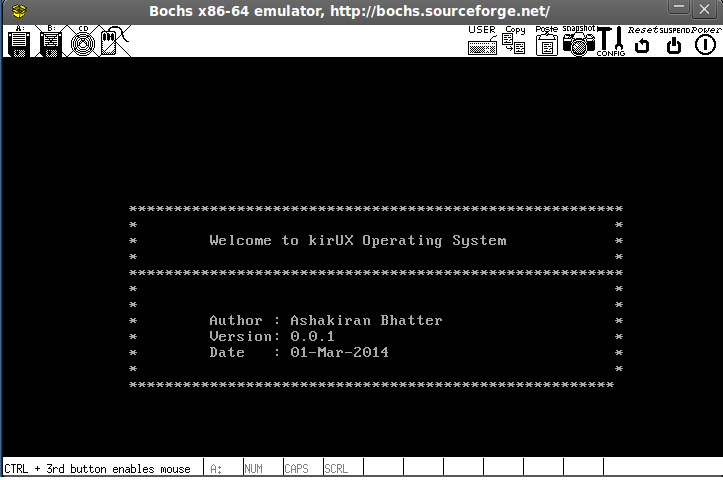
Task: Click the SCRL lock status indicator
Action: 336,468
